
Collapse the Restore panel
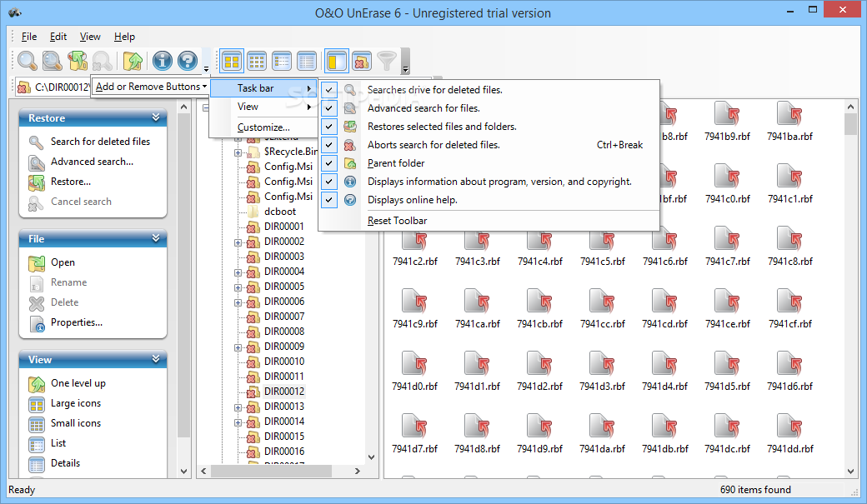coord(156,117)
